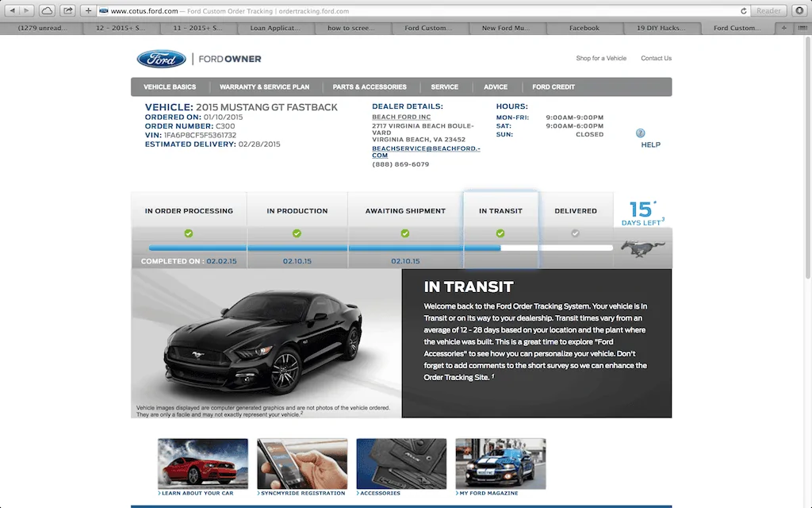Select the Delivered stage
Viewport: 812px width, 508px height.
(x=576, y=211)
